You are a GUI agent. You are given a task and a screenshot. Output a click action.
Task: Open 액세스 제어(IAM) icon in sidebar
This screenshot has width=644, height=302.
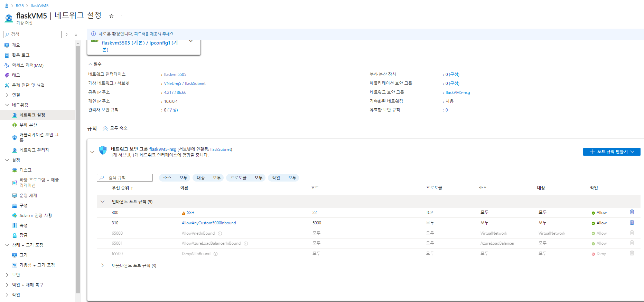pyautogui.click(x=7, y=65)
